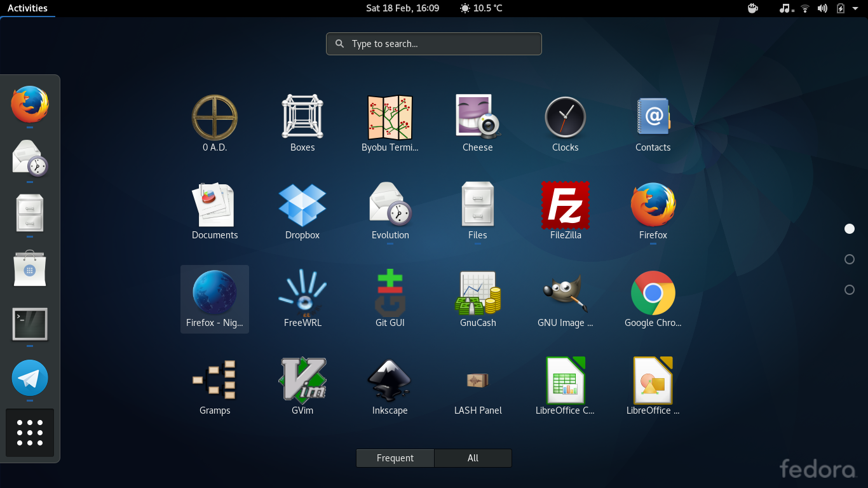Viewport: 868px width, 488px height.
Task: Start Git GUI
Action: point(390,293)
